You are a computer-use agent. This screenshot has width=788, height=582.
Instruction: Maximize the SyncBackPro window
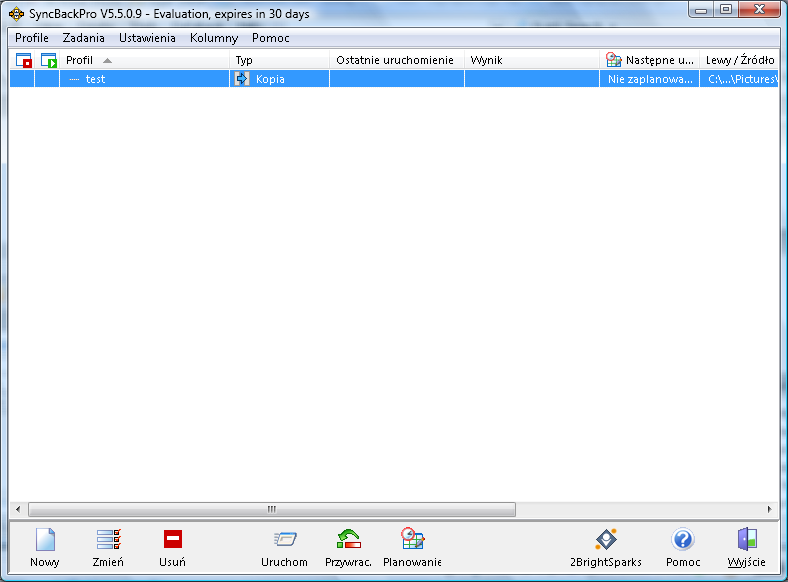point(726,10)
